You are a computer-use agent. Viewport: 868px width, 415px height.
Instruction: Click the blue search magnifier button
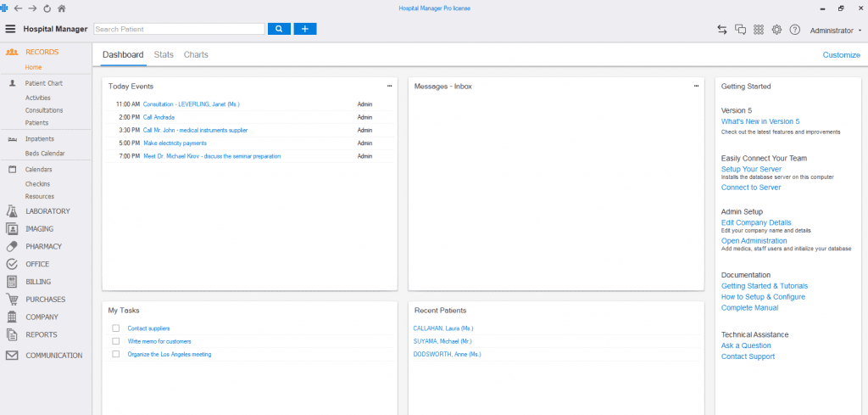point(280,29)
